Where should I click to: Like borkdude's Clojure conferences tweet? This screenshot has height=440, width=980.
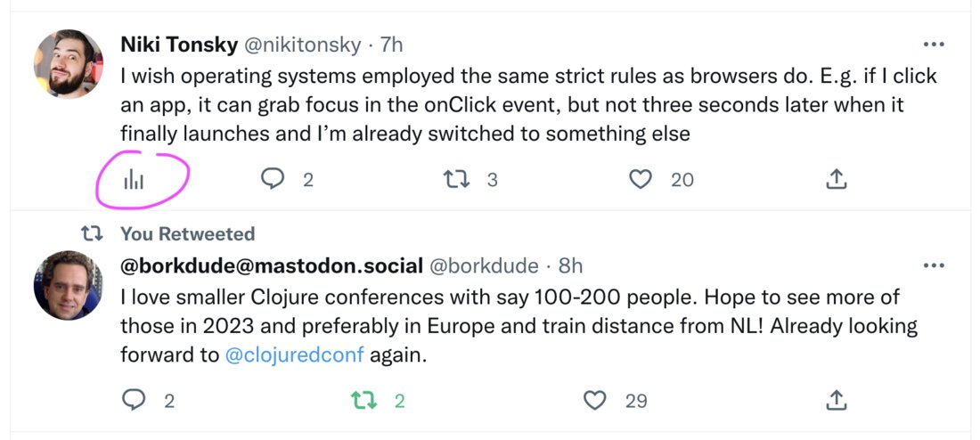(594, 400)
